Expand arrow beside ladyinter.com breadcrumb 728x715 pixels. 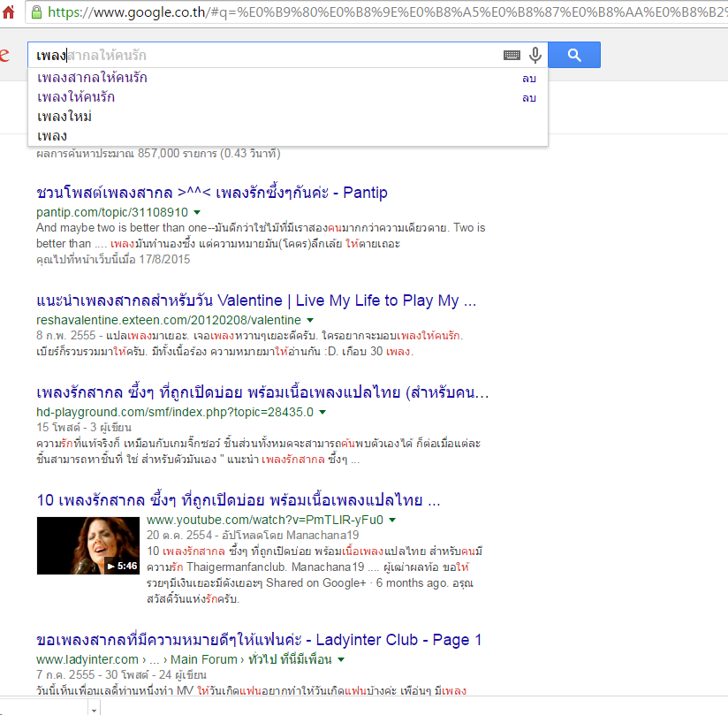pos(341,659)
